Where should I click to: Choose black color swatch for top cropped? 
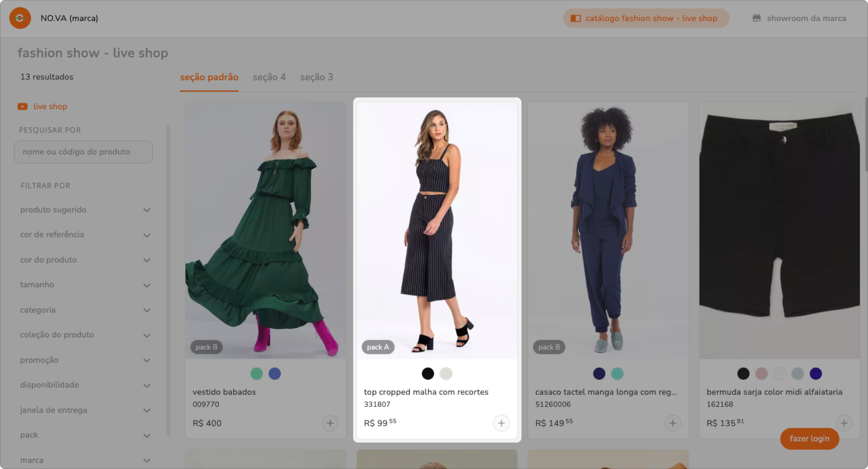428,374
